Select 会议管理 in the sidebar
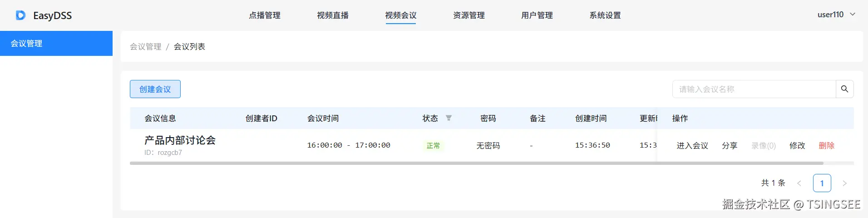Screen dimensions: 868x218 56,44
